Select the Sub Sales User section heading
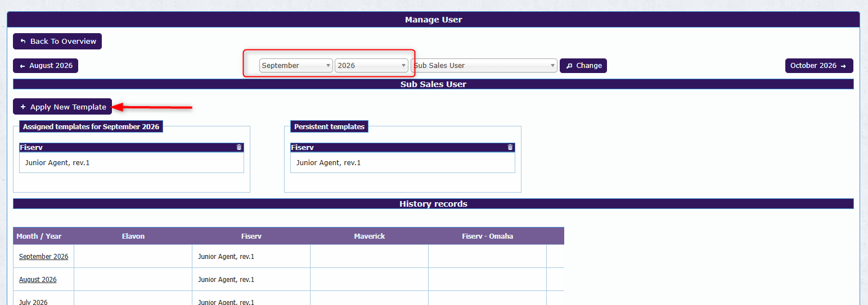 [433, 84]
